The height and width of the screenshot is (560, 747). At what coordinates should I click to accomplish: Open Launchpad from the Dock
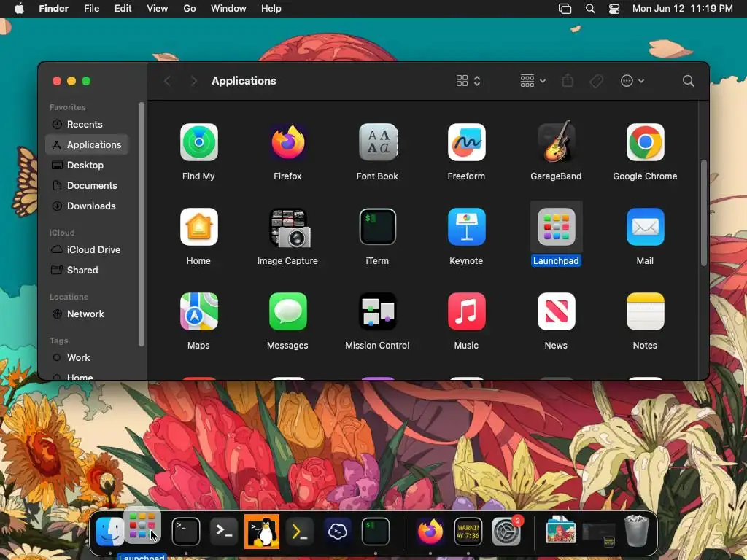[142, 526]
